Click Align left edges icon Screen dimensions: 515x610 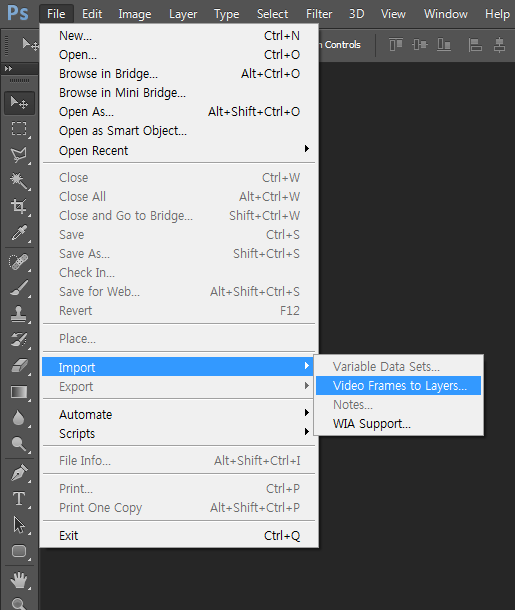point(475,44)
